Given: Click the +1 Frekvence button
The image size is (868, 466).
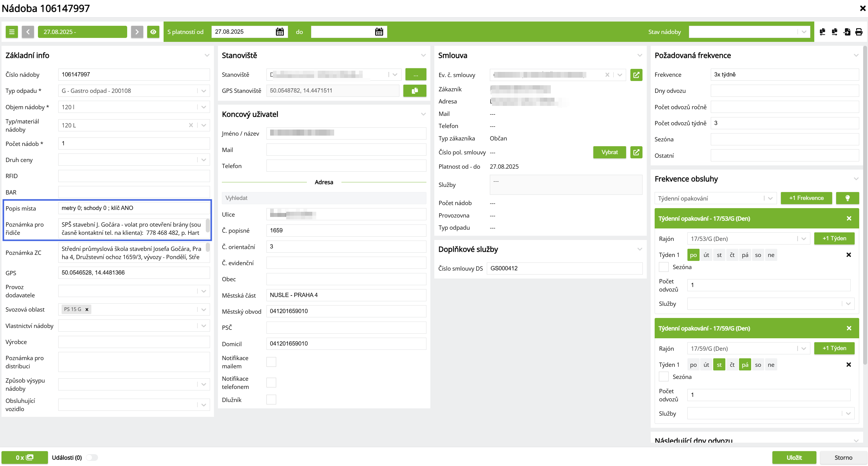Looking at the screenshot, I should (x=806, y=198).
